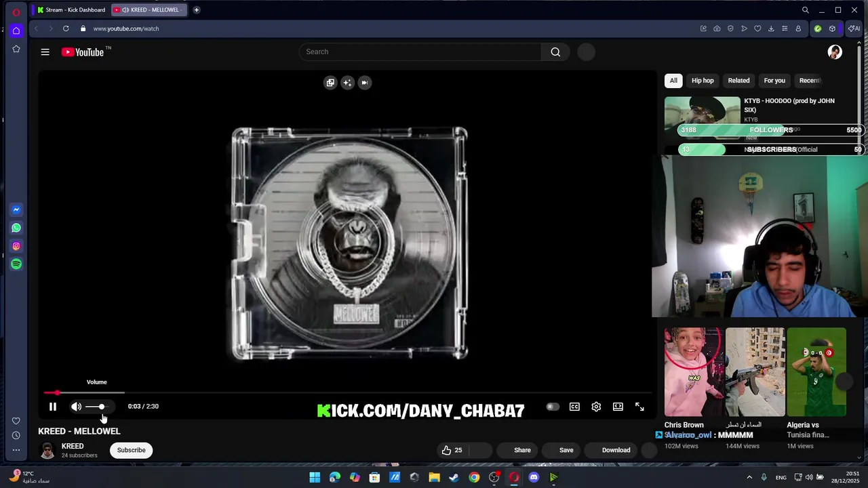Open Google Chrome from taskbar
The image size is (868, 488).
(x=474, y=477)
